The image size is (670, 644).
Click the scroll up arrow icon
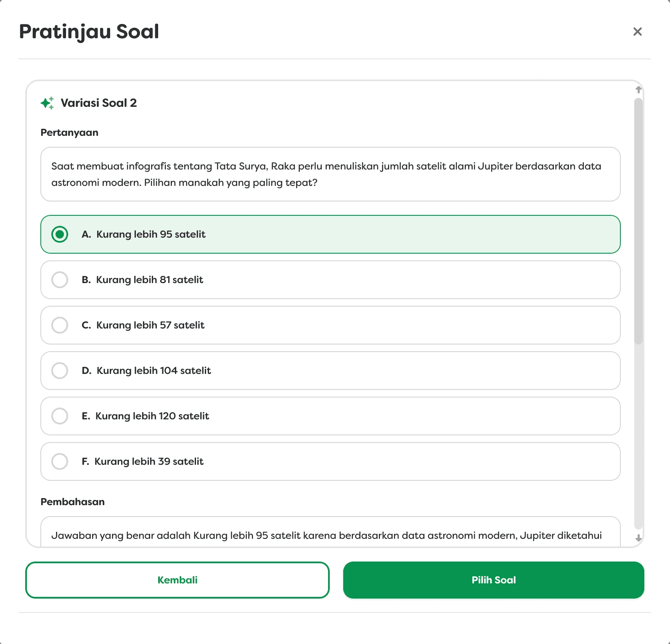638,90
